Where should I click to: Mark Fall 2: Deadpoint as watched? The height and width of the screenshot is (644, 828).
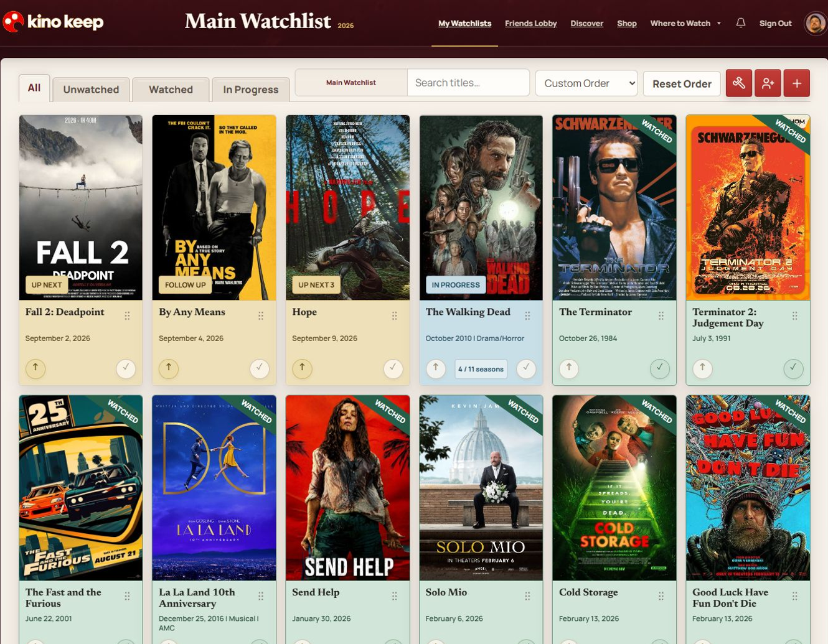point(126,368)
